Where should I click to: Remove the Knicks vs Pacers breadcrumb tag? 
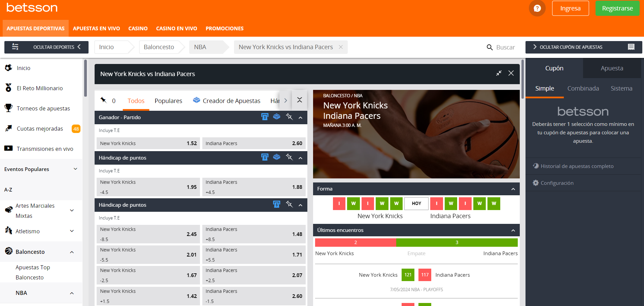tap(341, 47)
